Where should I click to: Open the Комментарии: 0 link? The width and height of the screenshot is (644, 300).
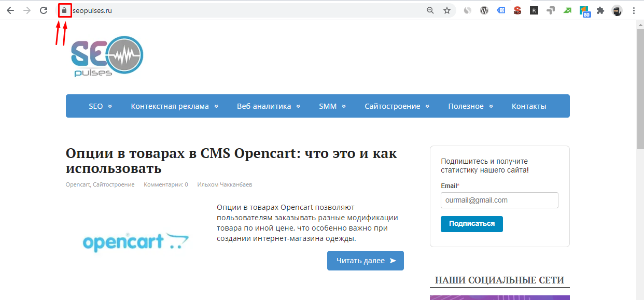[166, 184]
